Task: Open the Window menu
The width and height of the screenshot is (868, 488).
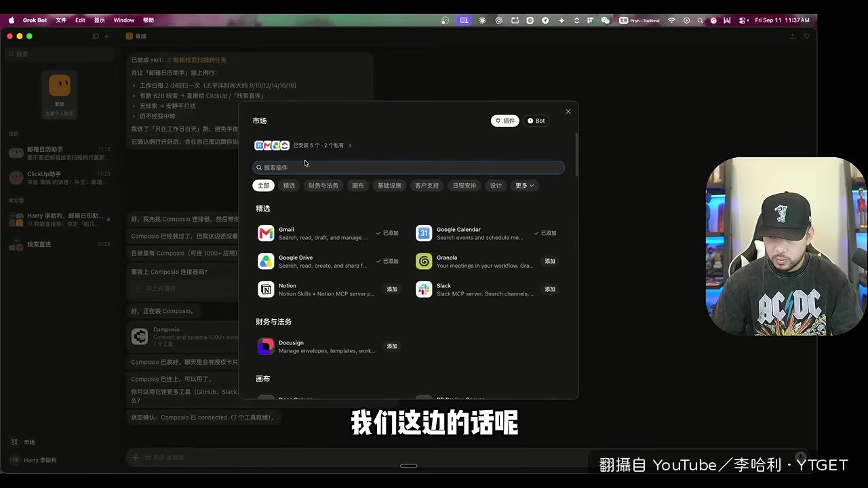Action: click(123, 20)
